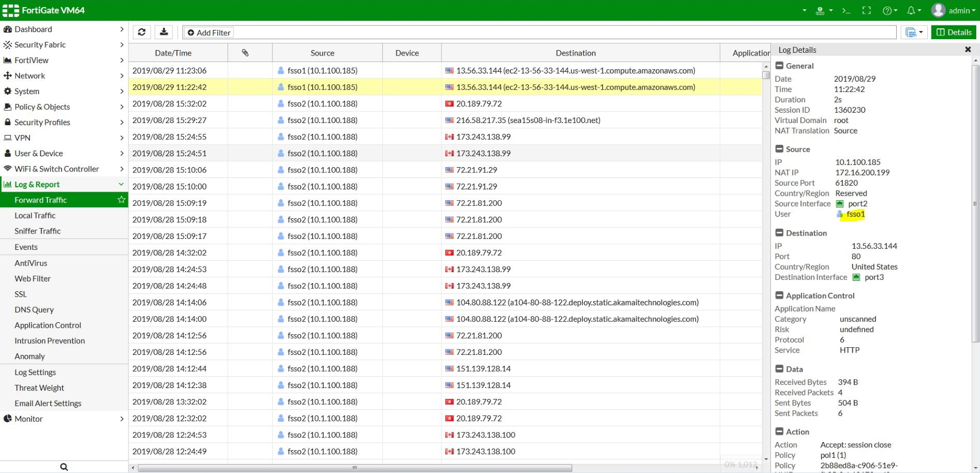
Task: Click the favorite star beside Forward Traffic
Action: click(x=121, y=200)
